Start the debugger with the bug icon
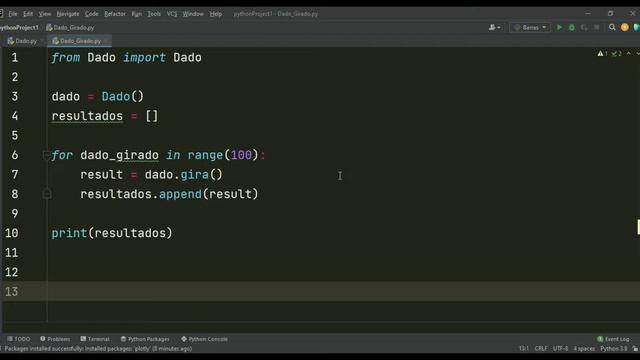Image resolution: width=640 pixels, height=360 pixels. pyautogui.click(x=572, y=27)
